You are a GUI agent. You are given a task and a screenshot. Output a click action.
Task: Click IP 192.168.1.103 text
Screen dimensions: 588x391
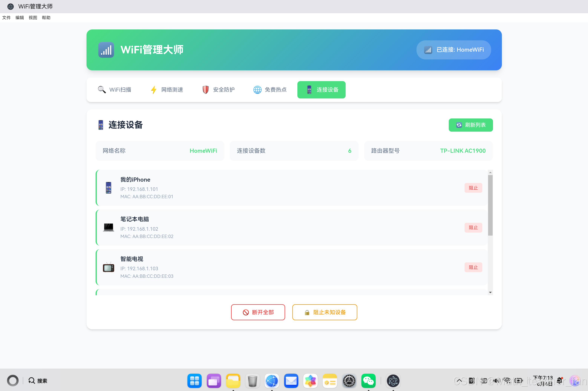point(139,269)
